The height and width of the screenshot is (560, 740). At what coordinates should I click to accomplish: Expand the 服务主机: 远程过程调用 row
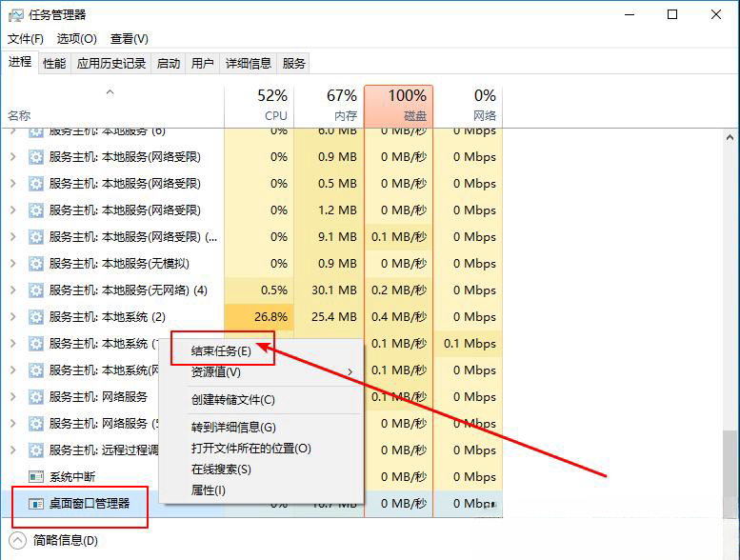pyautogui.click(x=13, y=450)
